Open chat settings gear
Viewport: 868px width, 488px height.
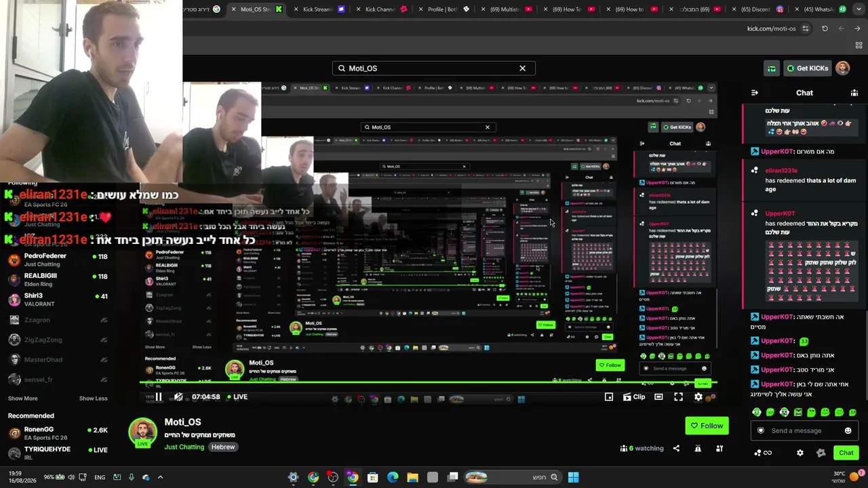(800, 453)
